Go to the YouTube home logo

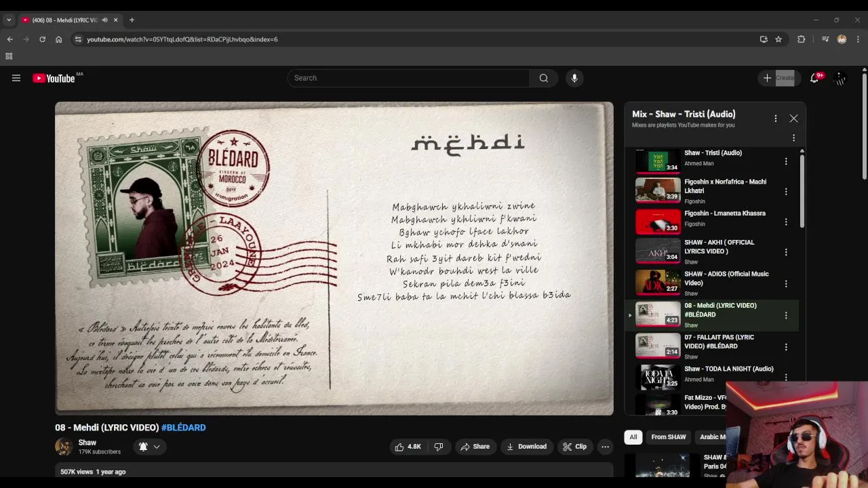(x=54, y=78)
